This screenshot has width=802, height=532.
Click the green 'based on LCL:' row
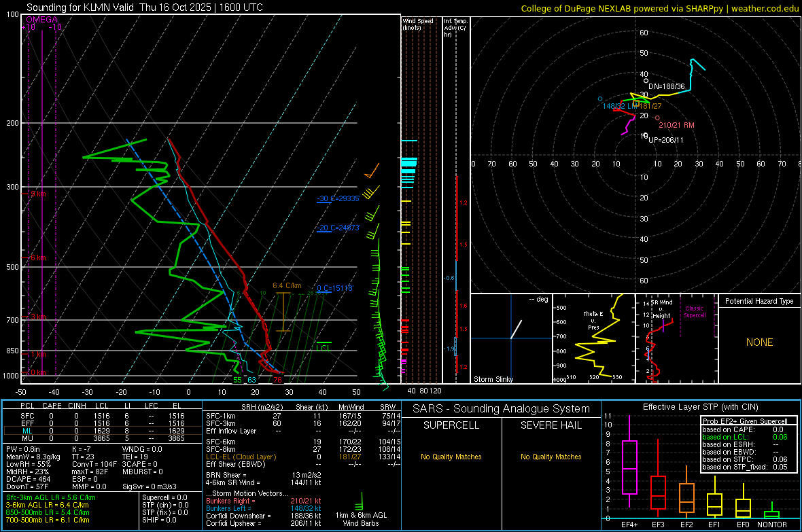[x=745, y=437]
